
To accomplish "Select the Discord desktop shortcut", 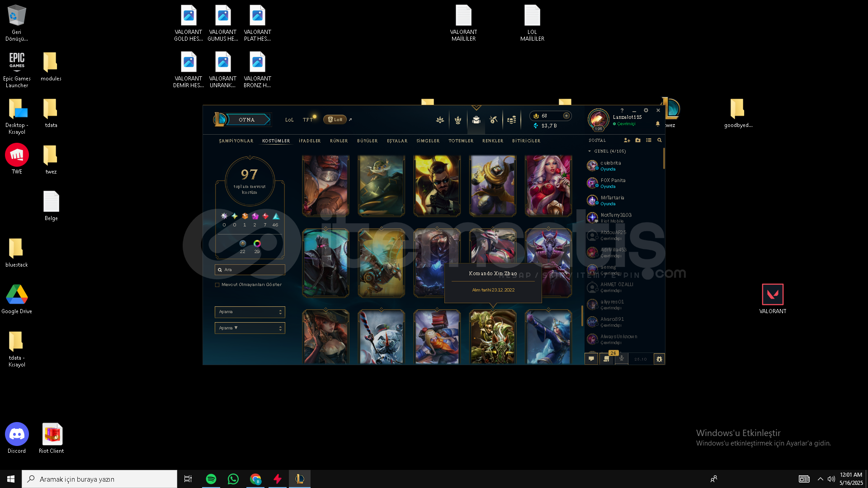I will pos(17,438).
